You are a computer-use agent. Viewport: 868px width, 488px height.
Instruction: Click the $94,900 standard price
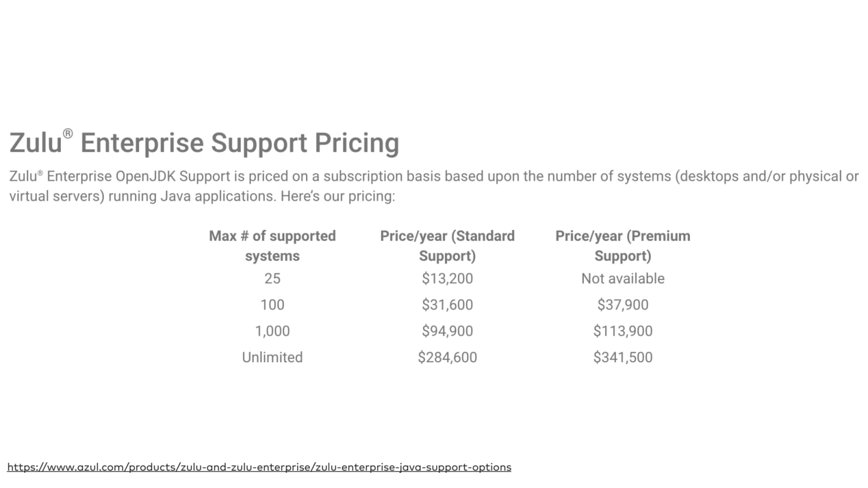(x=447, y=331)
